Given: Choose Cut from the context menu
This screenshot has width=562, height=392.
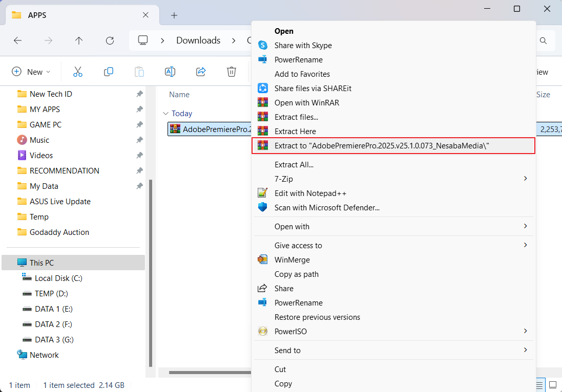Looking at the screenshot, I should [x=393, y=369].
